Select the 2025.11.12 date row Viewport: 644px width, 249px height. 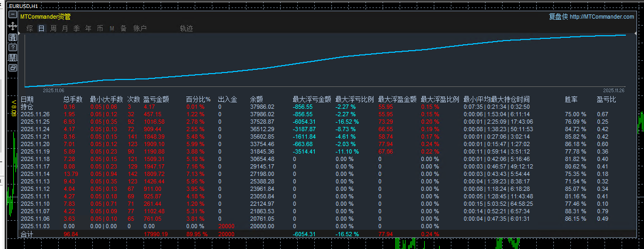35,189
